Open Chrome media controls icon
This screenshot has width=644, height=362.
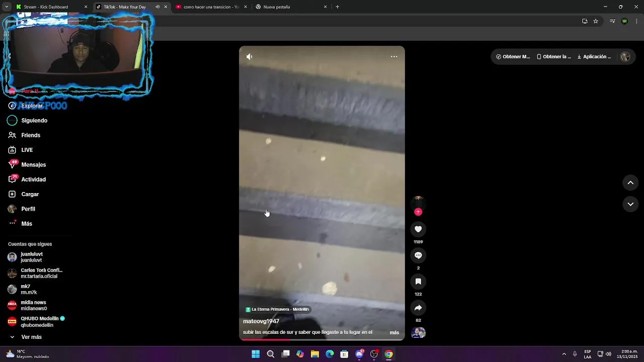612,21
